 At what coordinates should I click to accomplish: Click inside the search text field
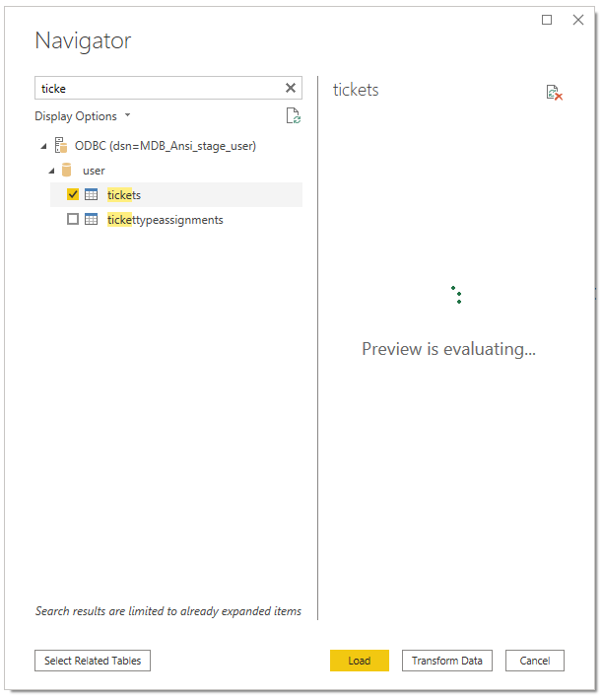[x=158, y=89]
